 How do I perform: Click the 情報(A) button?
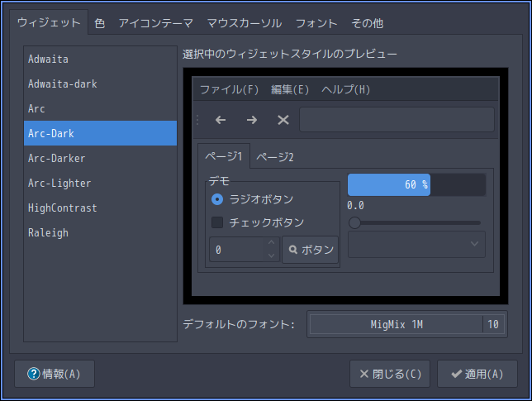click(x=55, y=374)
